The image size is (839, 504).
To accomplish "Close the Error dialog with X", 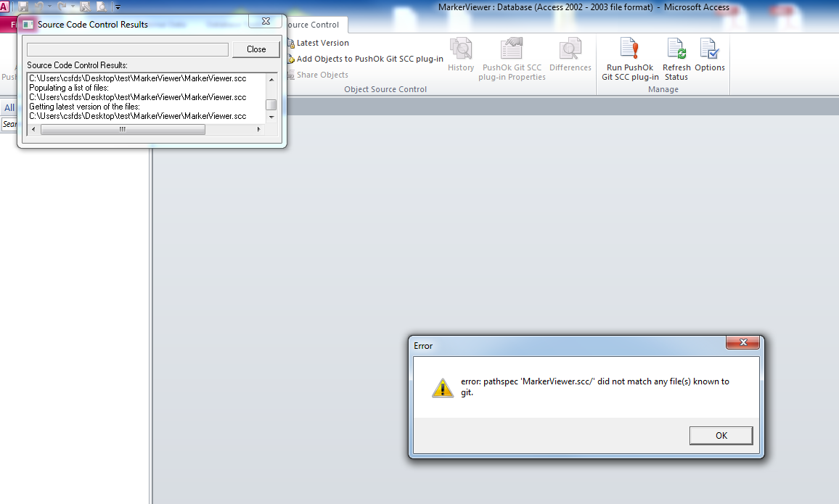I will point(743,343).
